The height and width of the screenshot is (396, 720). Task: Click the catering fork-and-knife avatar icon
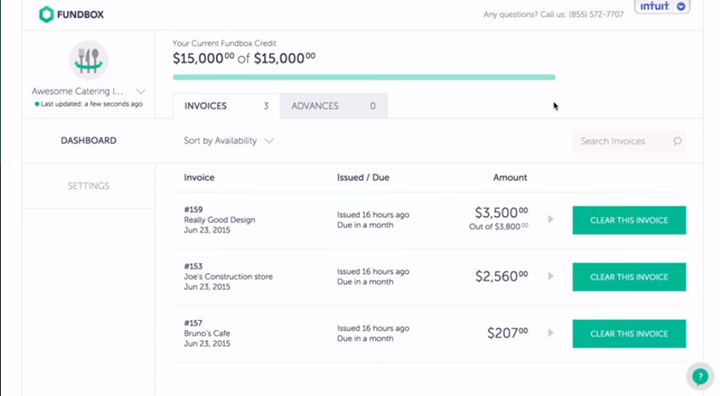89,60
